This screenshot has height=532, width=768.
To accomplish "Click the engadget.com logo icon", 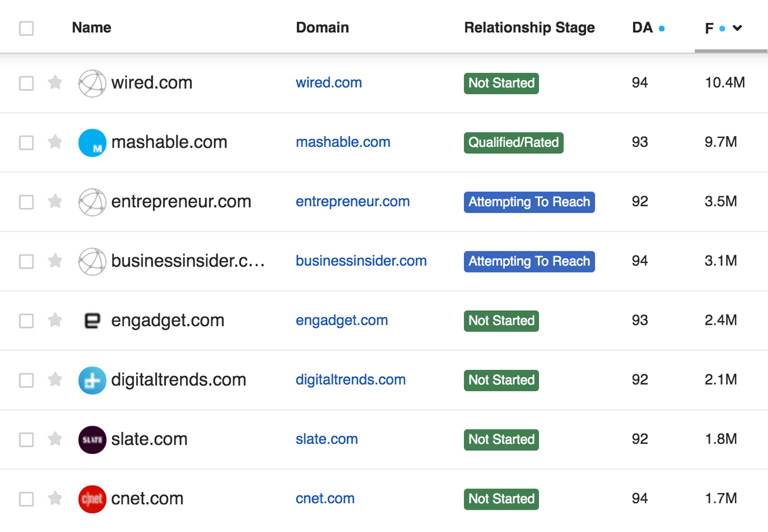I will pos(92,321).
